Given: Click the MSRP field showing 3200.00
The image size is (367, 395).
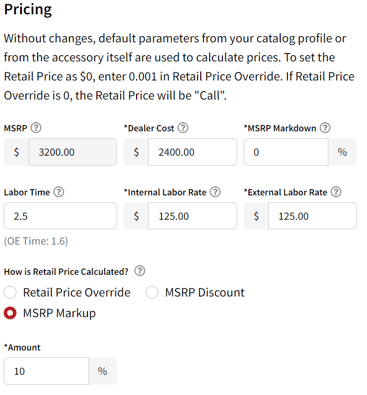Looking at the screenshot, I should 73,152.
